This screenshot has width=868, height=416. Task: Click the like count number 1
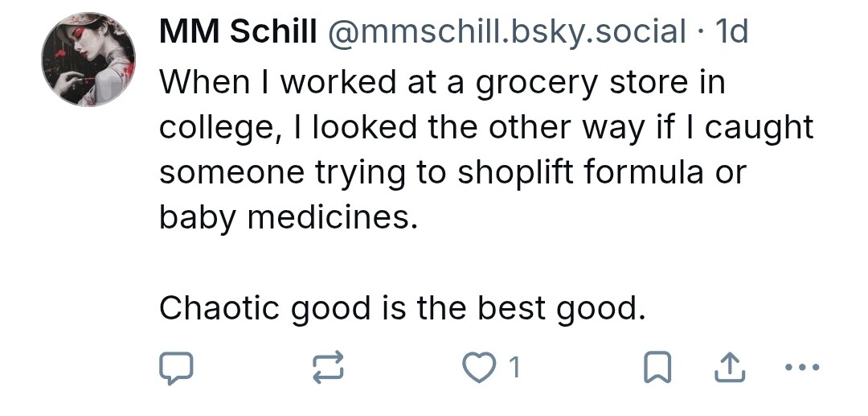coord(515,368)
